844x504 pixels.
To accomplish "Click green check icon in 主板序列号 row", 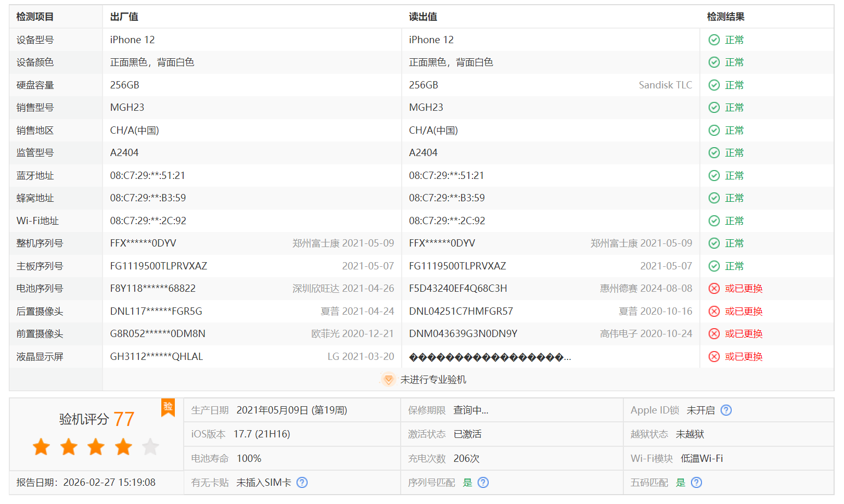I will coord(714,266).
